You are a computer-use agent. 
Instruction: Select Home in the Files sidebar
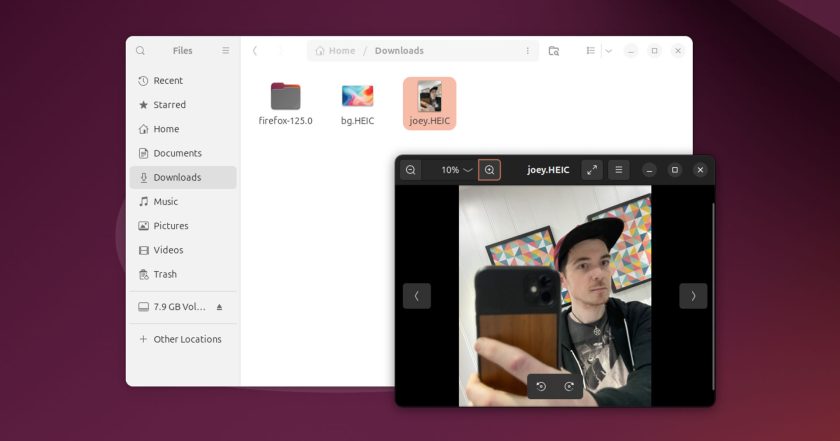tap(183, 129)
